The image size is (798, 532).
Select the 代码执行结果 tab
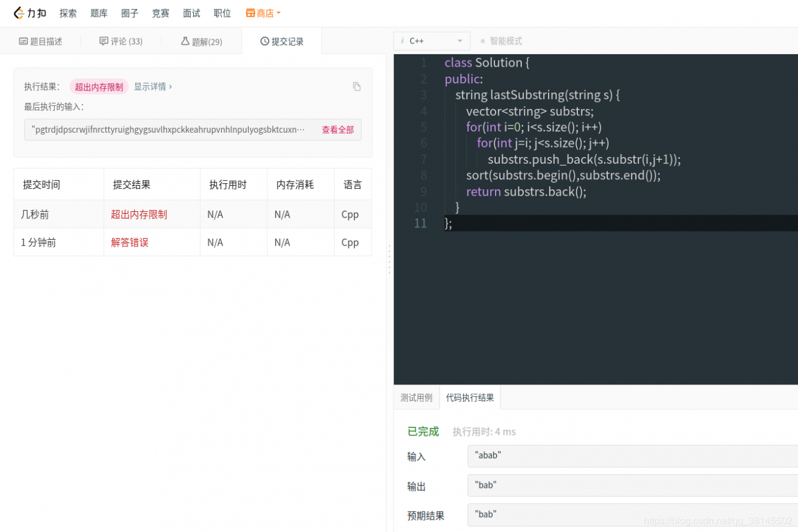[470, 397]
